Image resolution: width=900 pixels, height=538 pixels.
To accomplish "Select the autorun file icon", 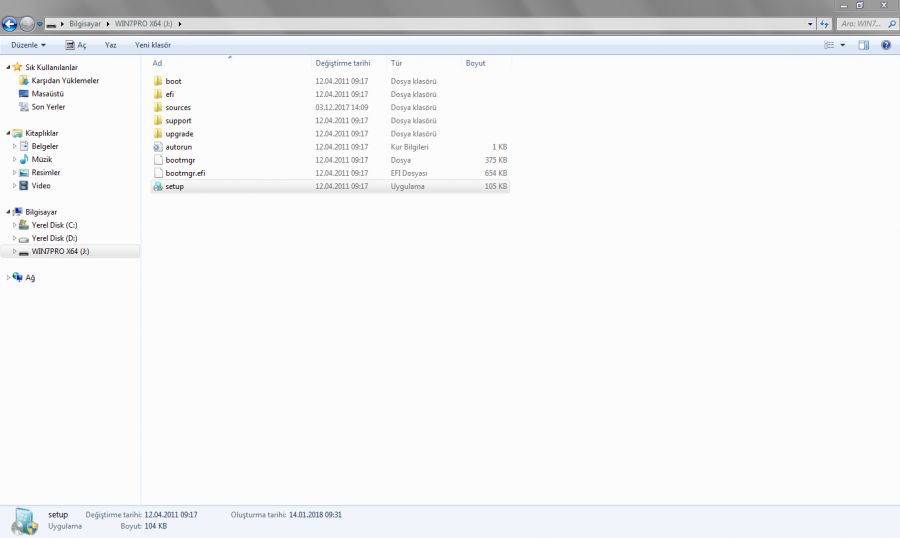I will 158,147.
